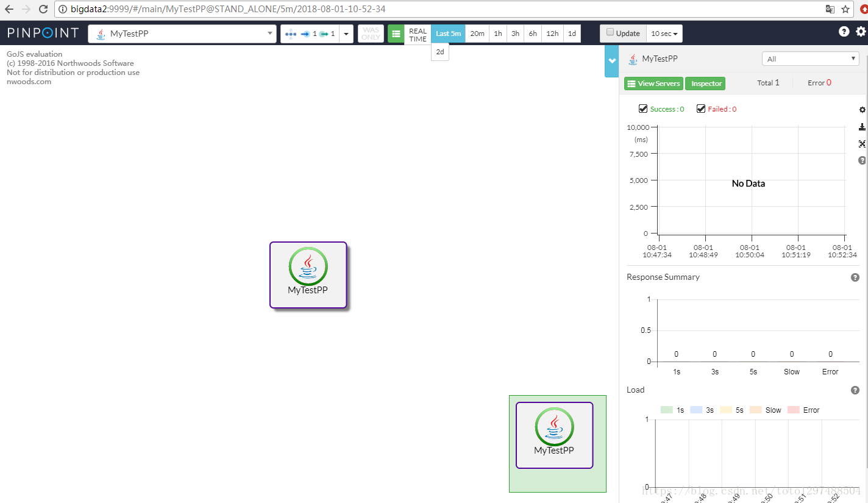Viewport: 868px width, 503px height.
Task: Click the Response Summary heading
Action: pyautogui.click(x=663, y=277)
